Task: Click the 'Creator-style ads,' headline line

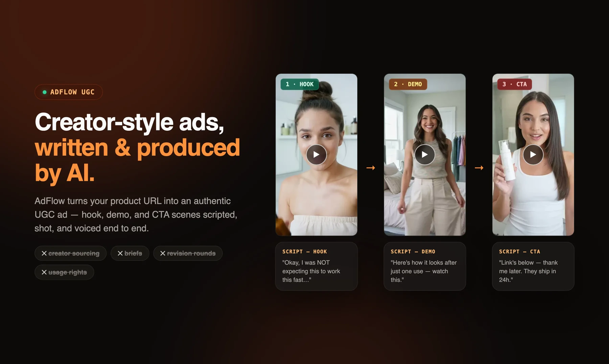Action: click(x=129, y=122)
